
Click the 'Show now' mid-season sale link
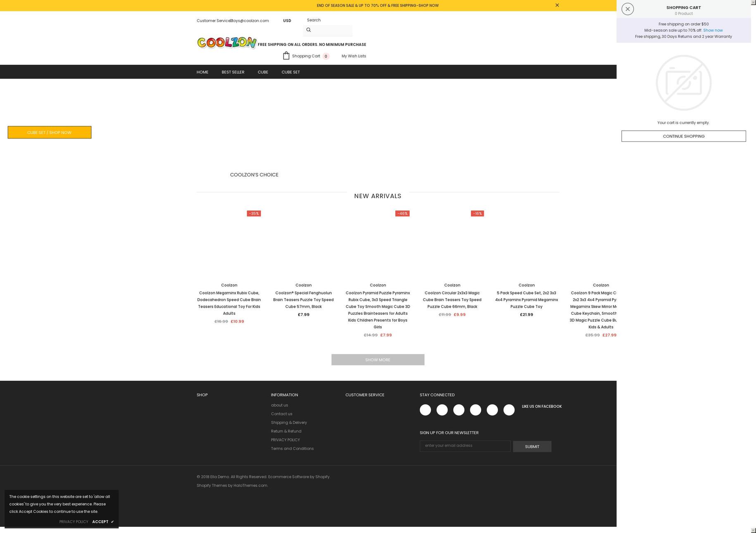click(713, 30)
